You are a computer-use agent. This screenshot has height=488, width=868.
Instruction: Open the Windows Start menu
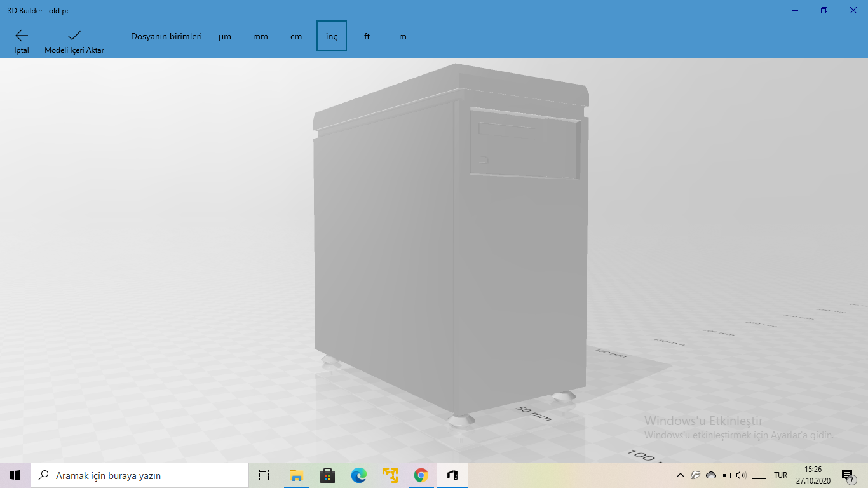15,475
